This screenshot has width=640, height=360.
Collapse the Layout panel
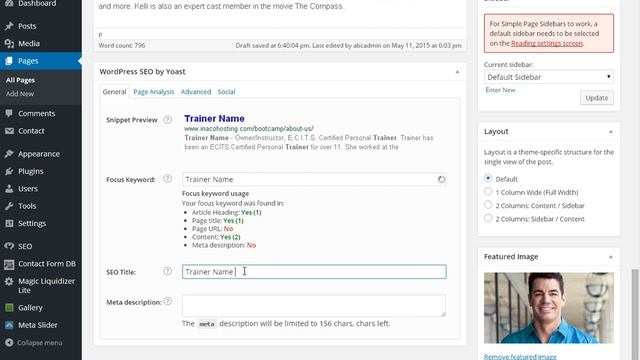coord(611,132)
